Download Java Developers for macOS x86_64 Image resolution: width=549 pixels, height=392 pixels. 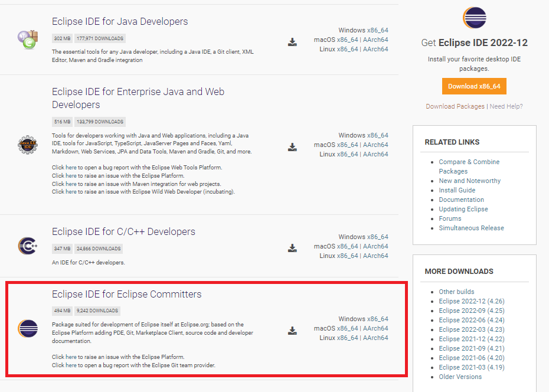(347, 40)
